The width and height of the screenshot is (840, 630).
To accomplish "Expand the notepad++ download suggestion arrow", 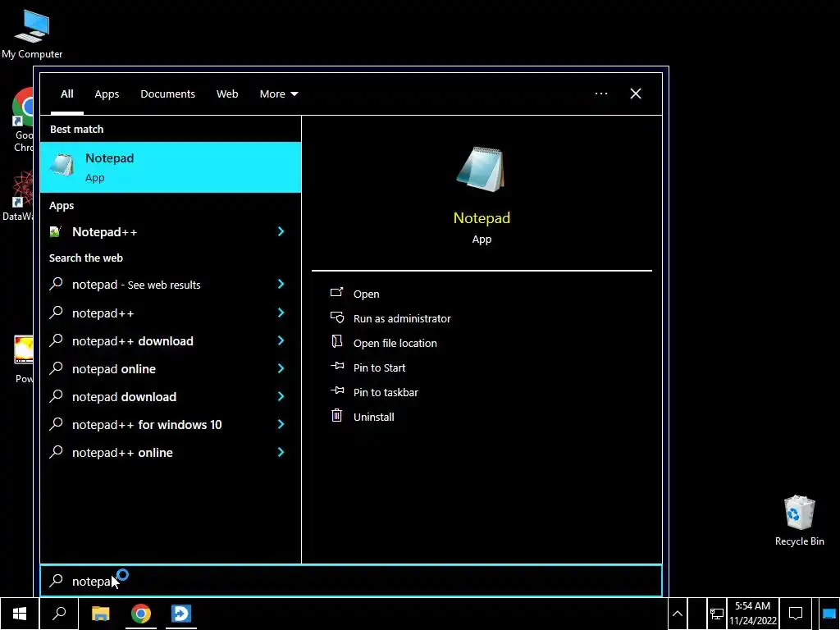I will (281, 340).
